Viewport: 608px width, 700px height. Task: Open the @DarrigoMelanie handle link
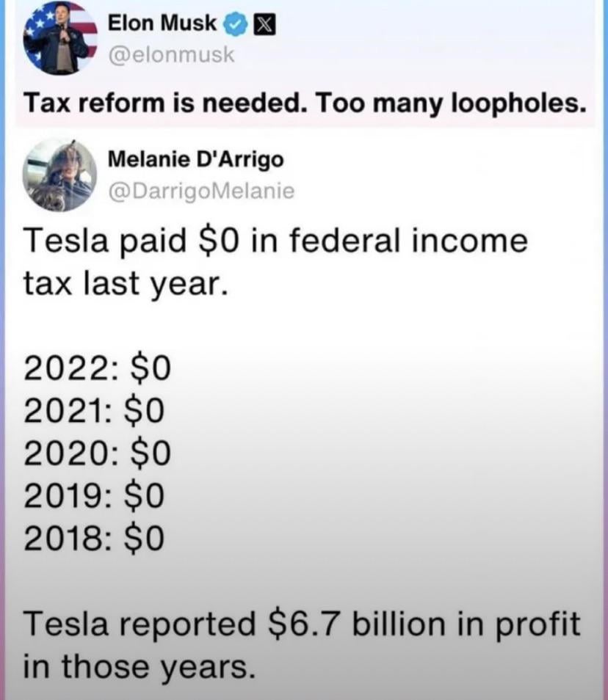(200, 191)
